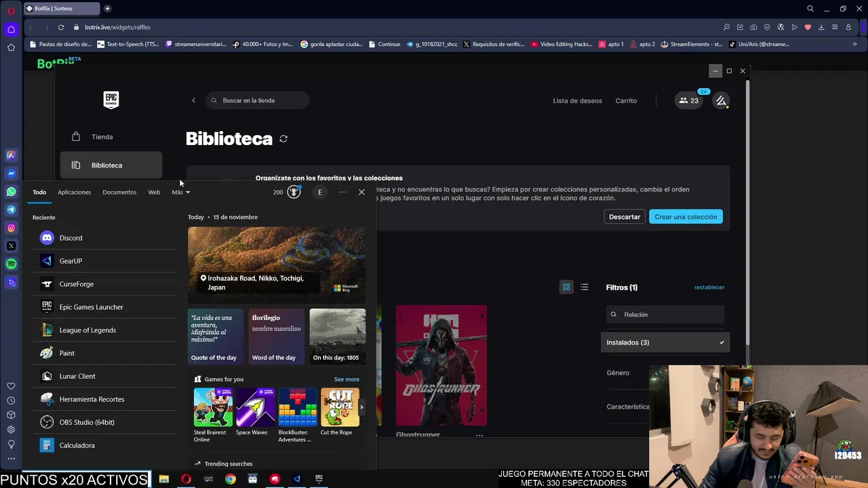
Task: Open CurseForge in the recent apps
Action: [104, 284]
